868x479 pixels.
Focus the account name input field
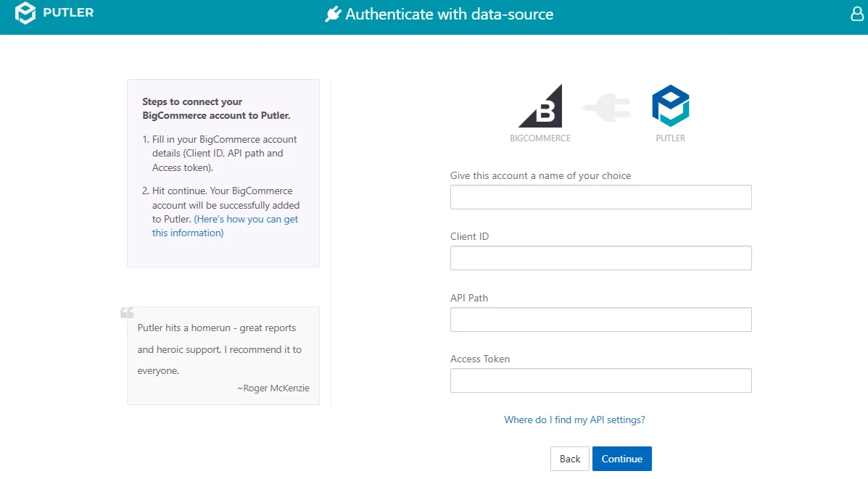tap(600, 197)
